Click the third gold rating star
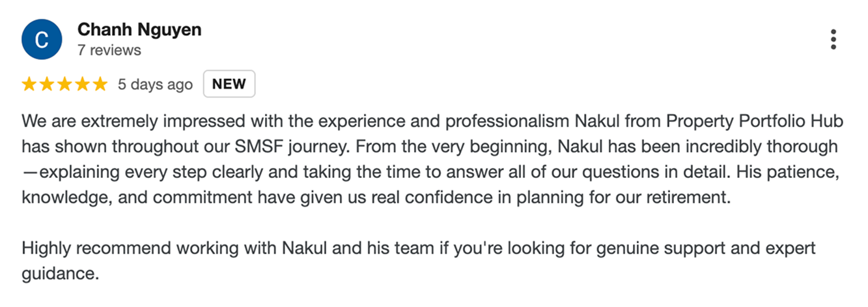The height and width of the screenshot is (307, 868). (x=64, y=84)
